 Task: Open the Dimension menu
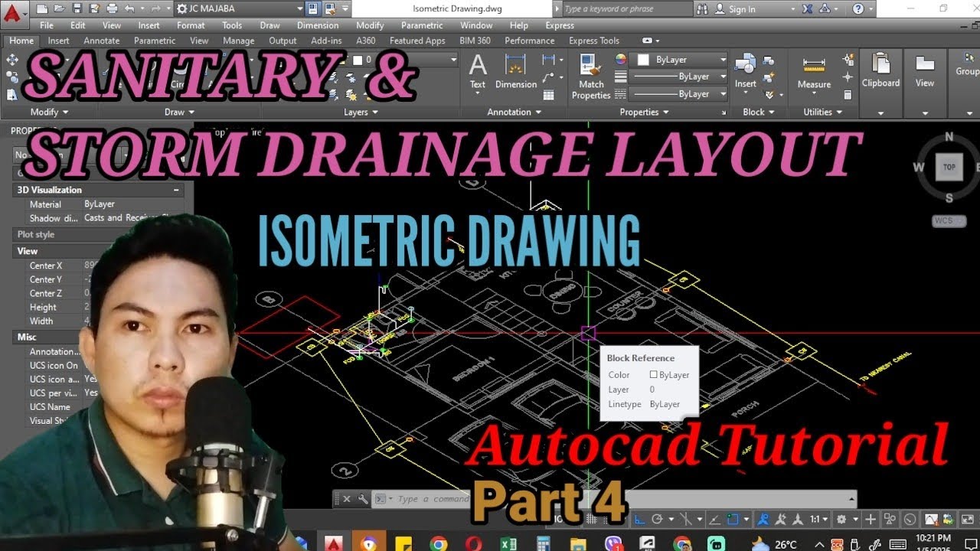point(318,25)
